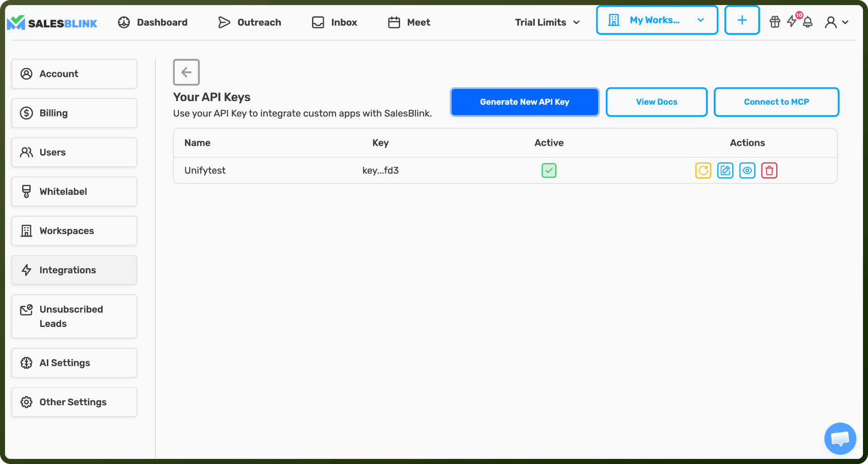Regenerate the Unifytest API key
Screen dimensions: 868x464
(703, 170)
